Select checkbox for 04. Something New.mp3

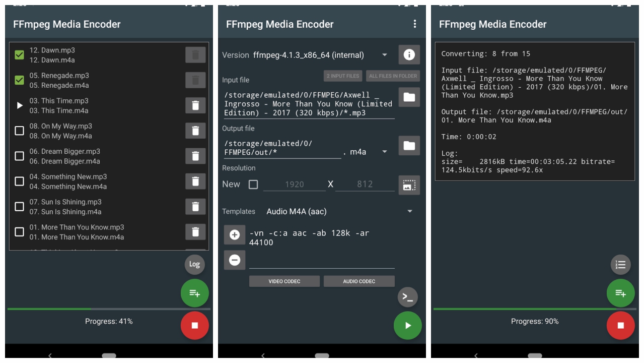click(20, 181)
